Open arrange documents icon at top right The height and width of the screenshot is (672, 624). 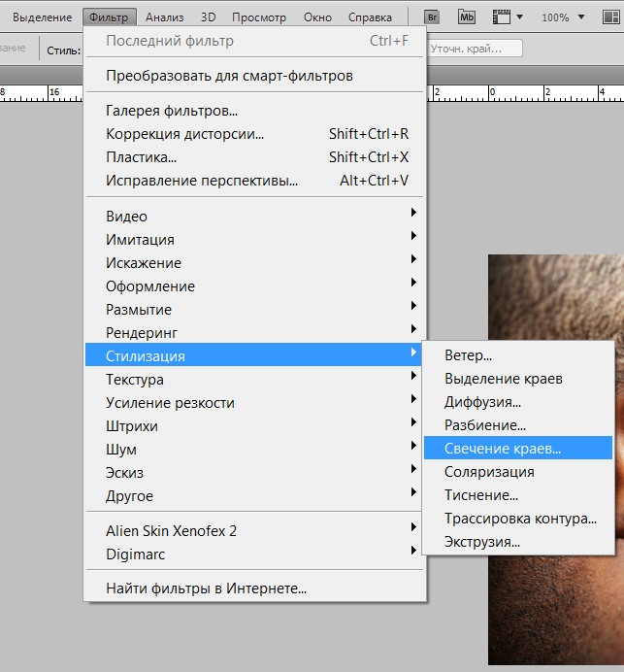(x=610, y=17)
